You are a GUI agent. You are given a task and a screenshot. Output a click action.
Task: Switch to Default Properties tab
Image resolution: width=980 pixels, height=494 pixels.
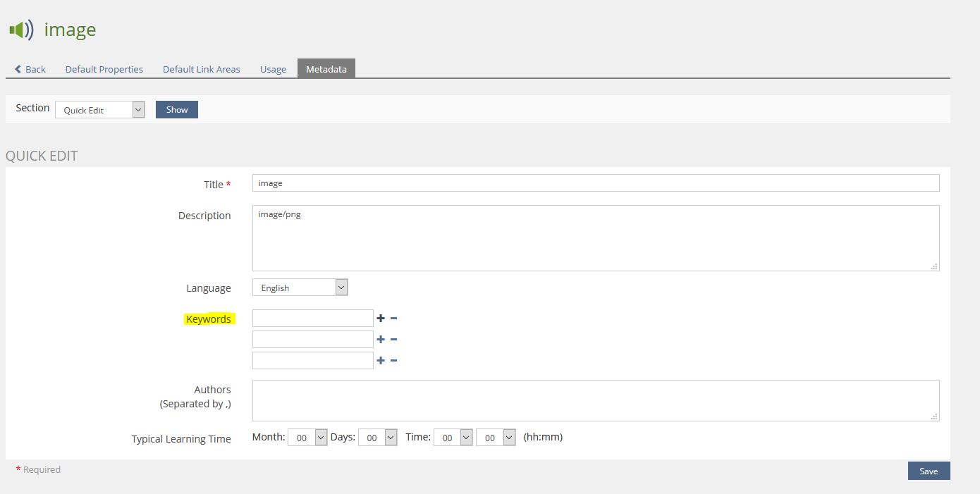[104, 69]
